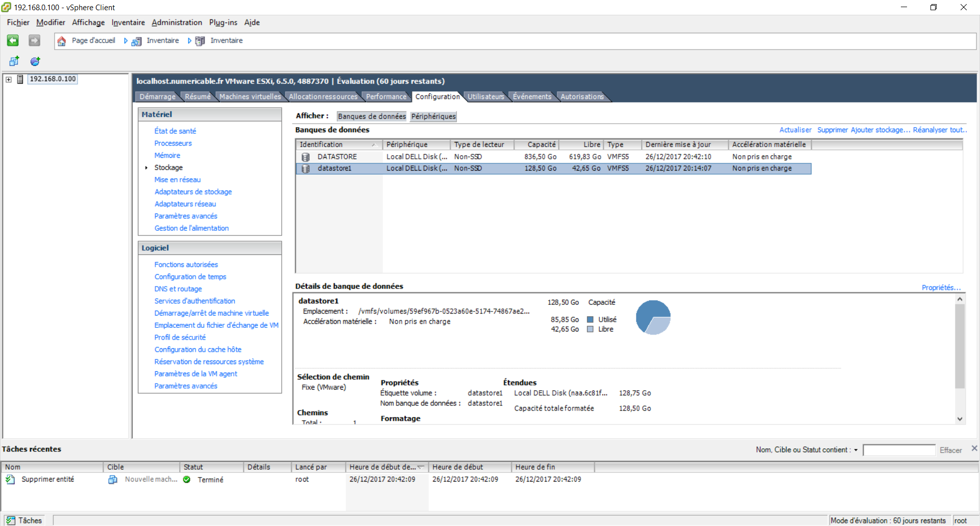Click the datastore usage pie chart
Image resolution: width=980 pixels, height=526 pixels.
pos(653,317)
